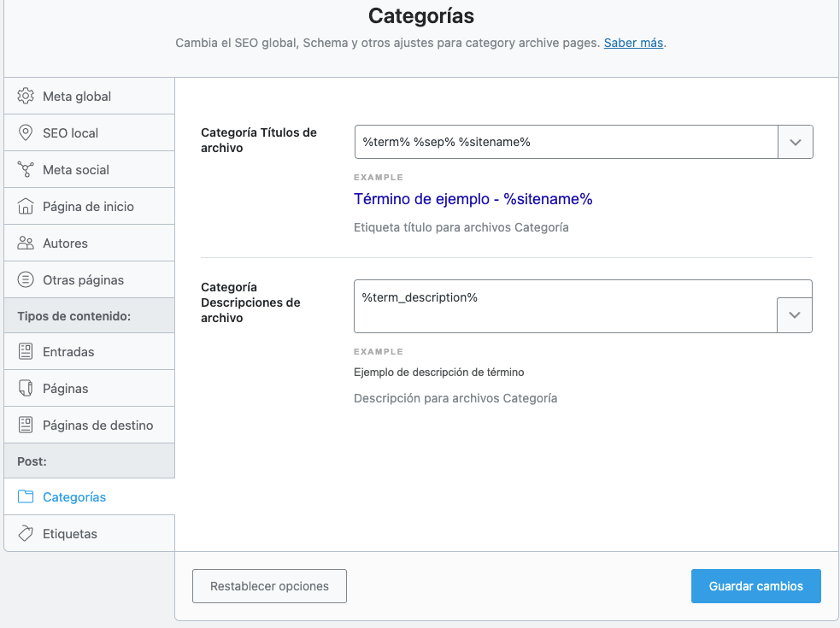840x628 pixels.
Task: Click the location pin icon for SEO local
Action: (25, 133)
